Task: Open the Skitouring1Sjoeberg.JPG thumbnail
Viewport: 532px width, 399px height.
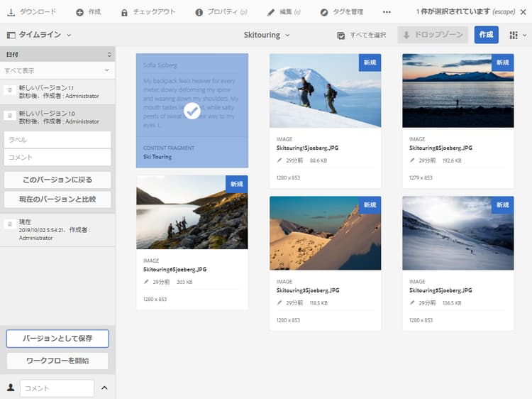Action: click(325, 91)
